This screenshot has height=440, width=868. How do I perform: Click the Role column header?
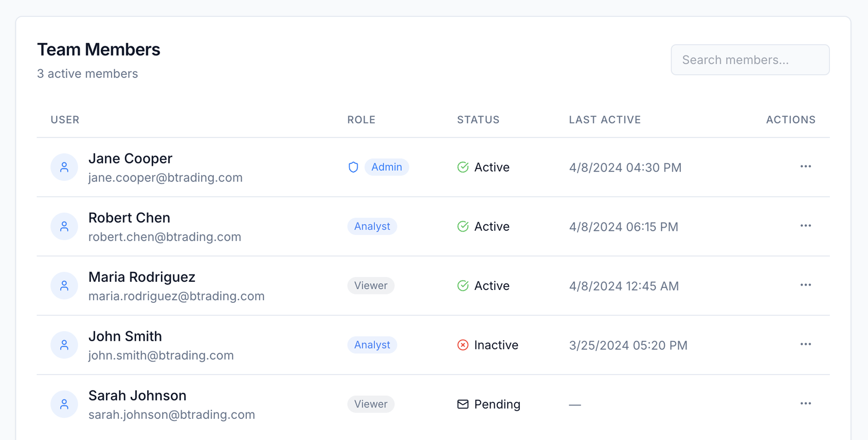pos(361,120)
